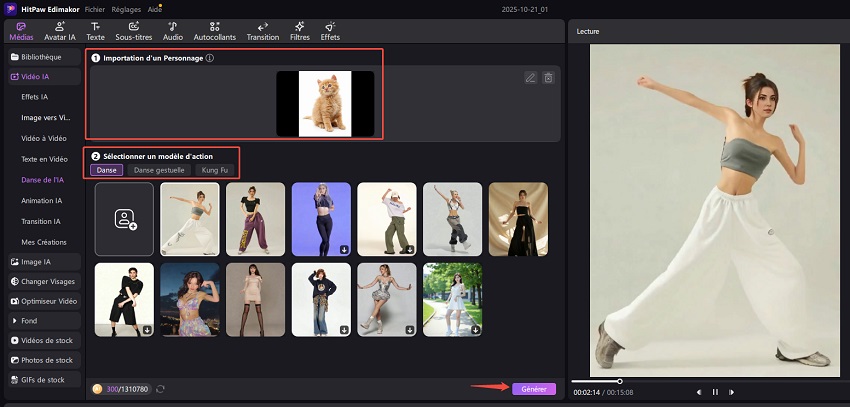850x407 pixels.
Task: Open the Avatar IA toolbar tab
Action: (x=60, y=30)
